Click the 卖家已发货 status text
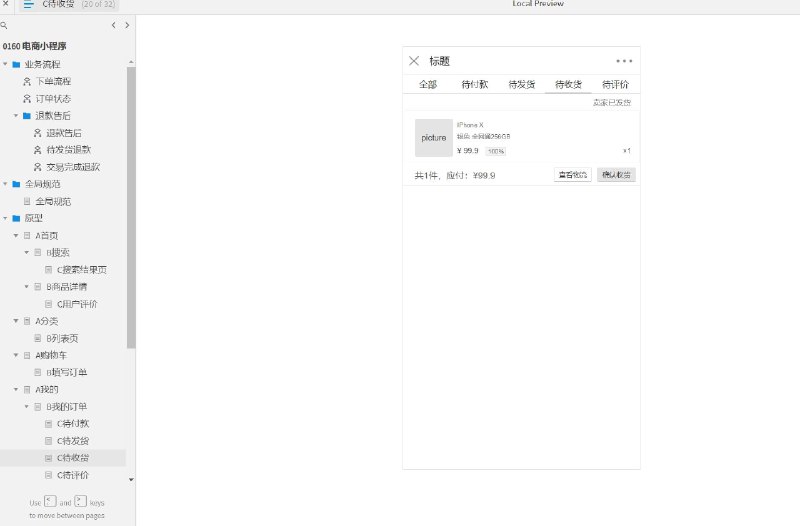The image size is (800, 526). click(612, 103)
